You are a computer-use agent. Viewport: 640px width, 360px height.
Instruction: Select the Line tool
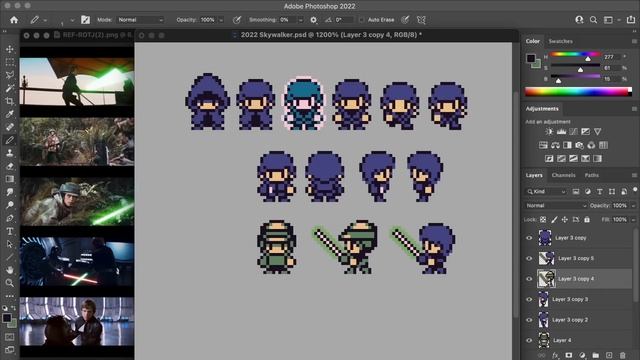(x=10, y=257)
